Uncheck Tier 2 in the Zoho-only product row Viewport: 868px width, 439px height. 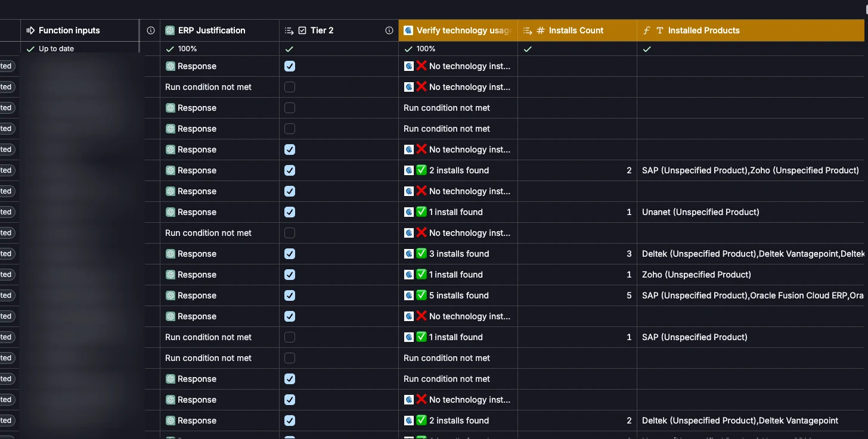click(x=290, y=275)
